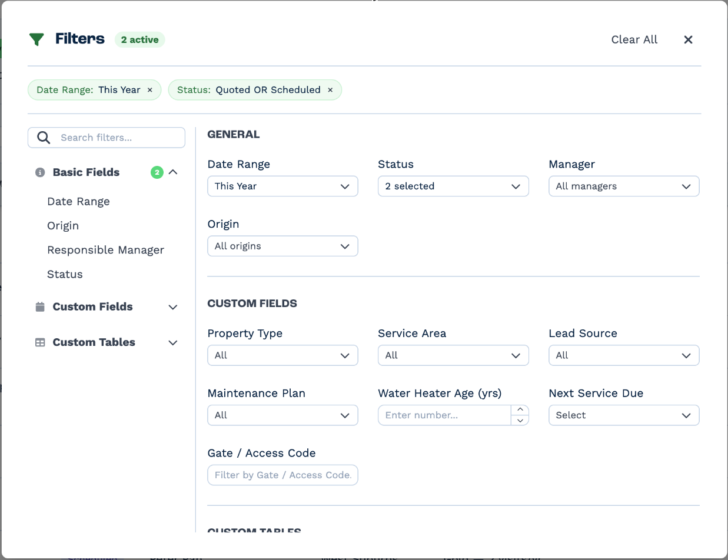Select Origin in sidebar
Screen dimensions: 728x560
tap(63, 226)
